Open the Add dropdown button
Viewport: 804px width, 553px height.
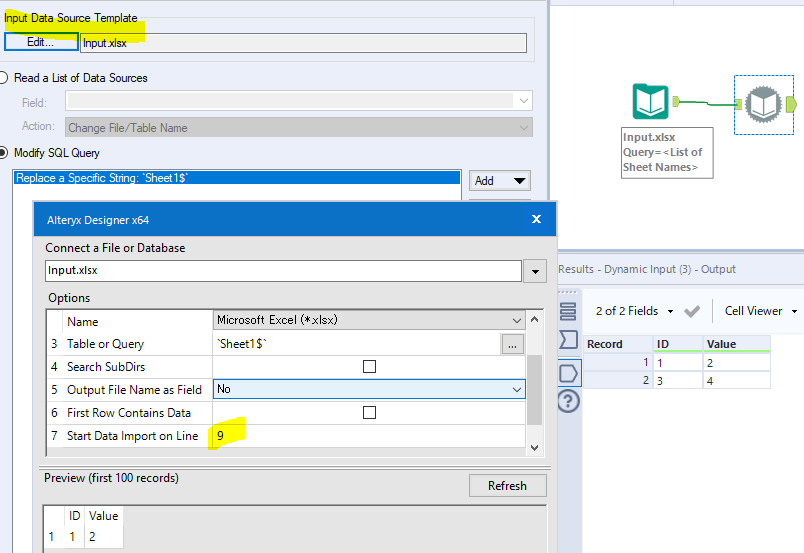pyautogui.click(x=499, y=181)
